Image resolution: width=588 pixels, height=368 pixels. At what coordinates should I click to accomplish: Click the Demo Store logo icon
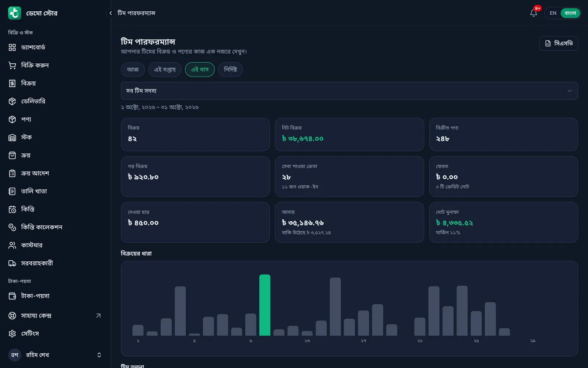[15, 13]
